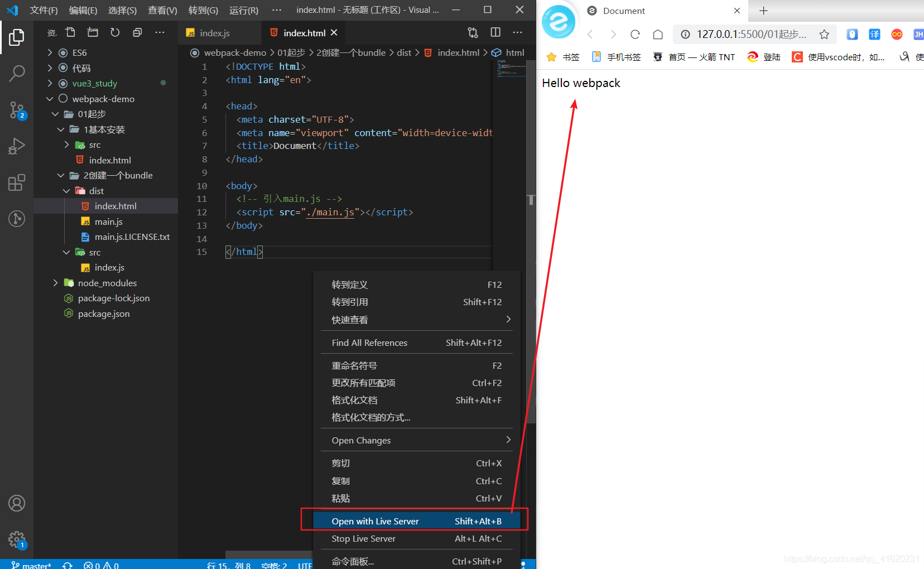Click the code minimap preview
Screen dimensions: 924x569
point(510,70)
